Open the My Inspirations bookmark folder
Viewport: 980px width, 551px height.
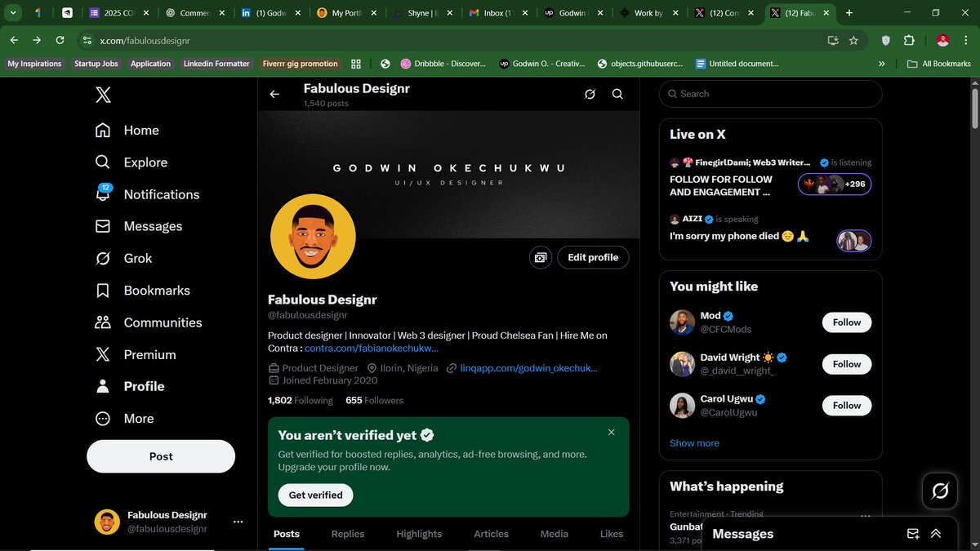(34, 64)
